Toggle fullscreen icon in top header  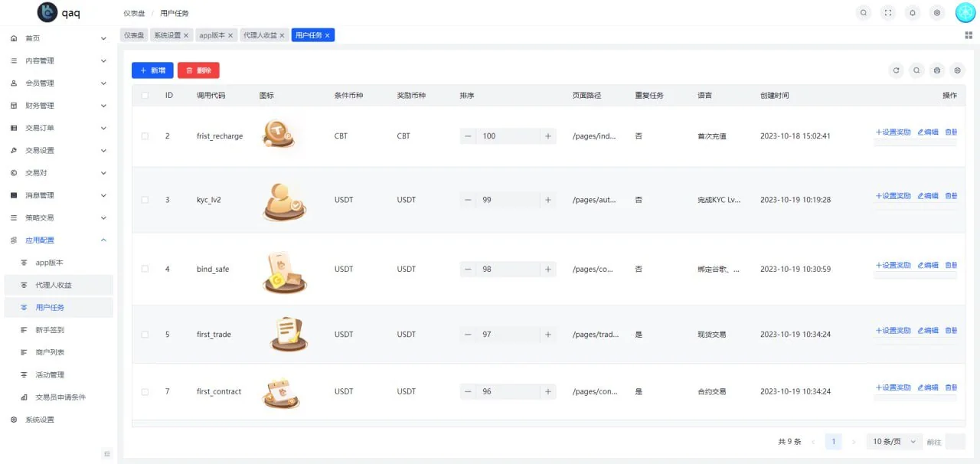[x=887, y=12]
